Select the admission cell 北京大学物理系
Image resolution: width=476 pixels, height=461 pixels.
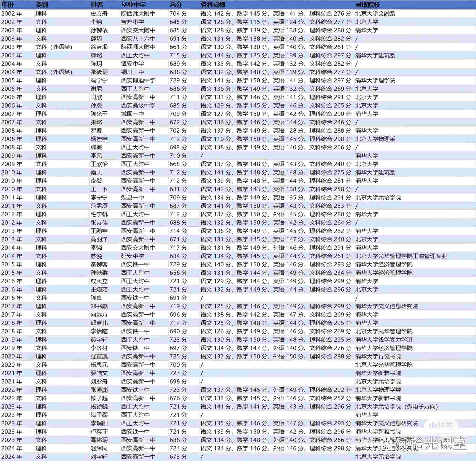pos(376,139)
